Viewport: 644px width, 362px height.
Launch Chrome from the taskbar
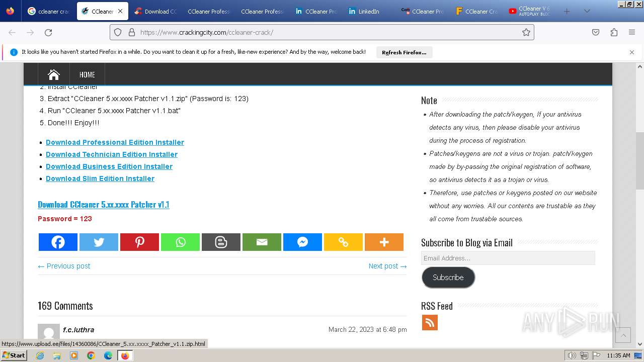(91, 355)
